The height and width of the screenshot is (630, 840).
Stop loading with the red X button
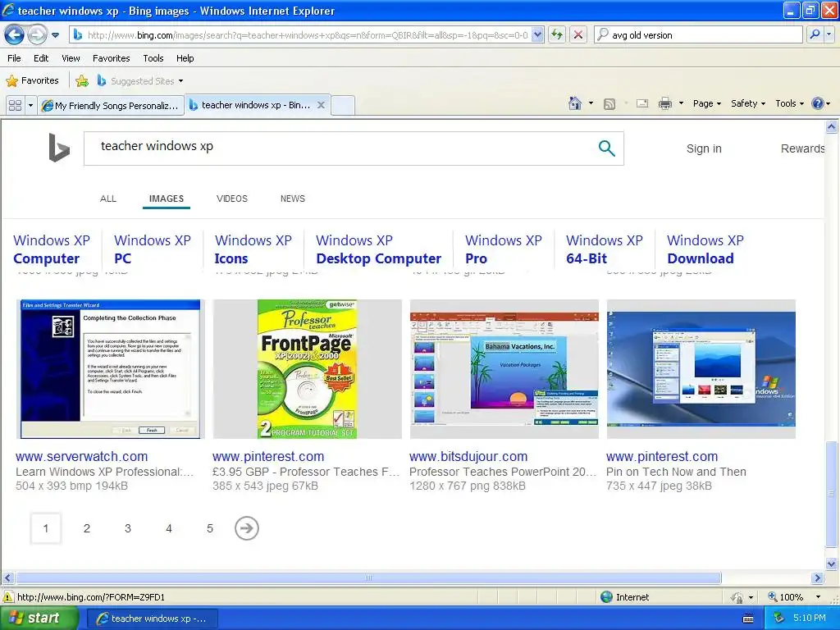(x=578, y=34)
